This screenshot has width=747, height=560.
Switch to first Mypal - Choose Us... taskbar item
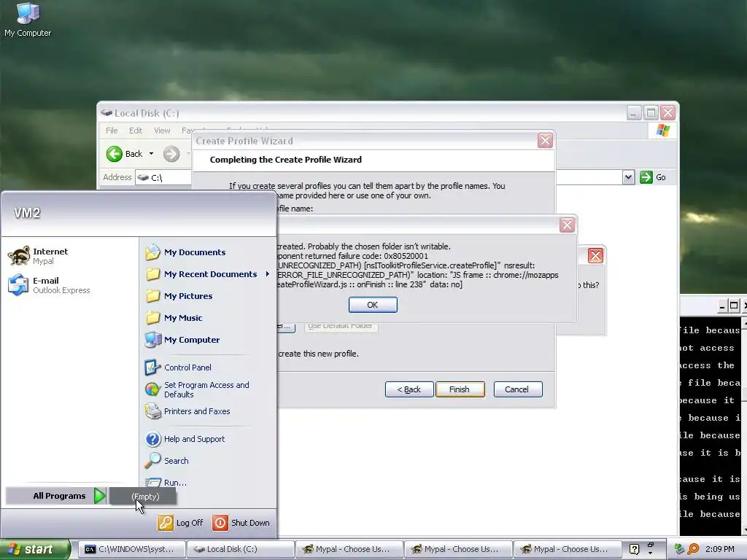(x=349, y=549)
